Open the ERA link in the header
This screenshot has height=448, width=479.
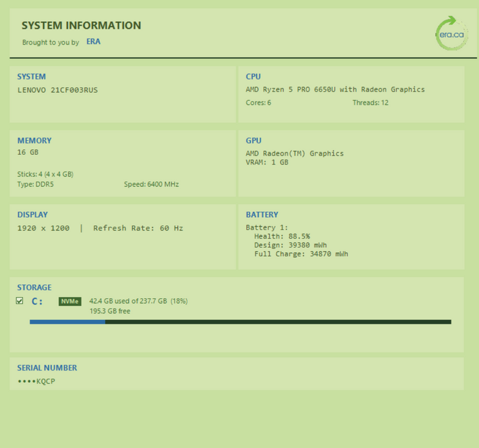(x=93, y=42)
